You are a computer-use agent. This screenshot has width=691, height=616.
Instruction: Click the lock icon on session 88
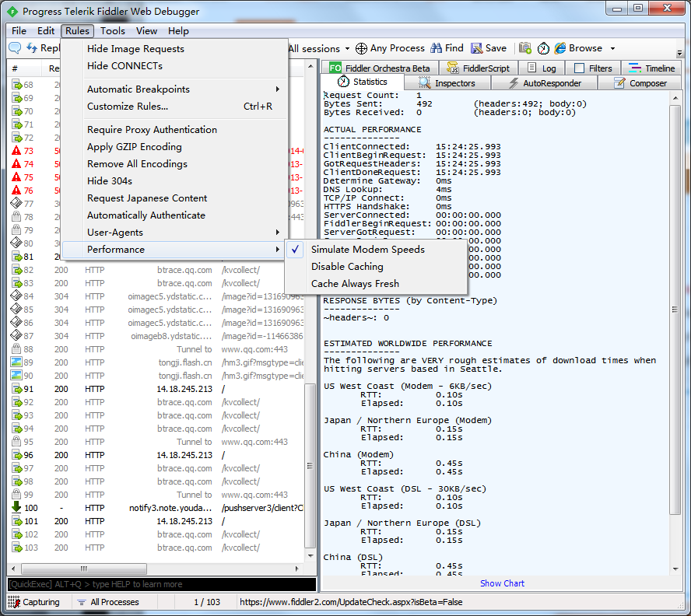pyautogui.click(x=16, y=348)
